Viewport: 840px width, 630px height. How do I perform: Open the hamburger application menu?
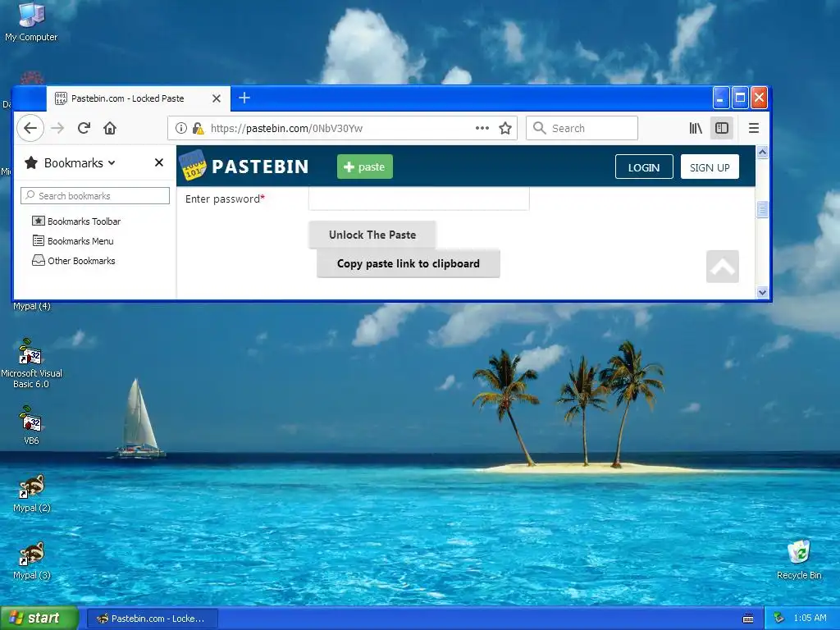coord(754,128)
